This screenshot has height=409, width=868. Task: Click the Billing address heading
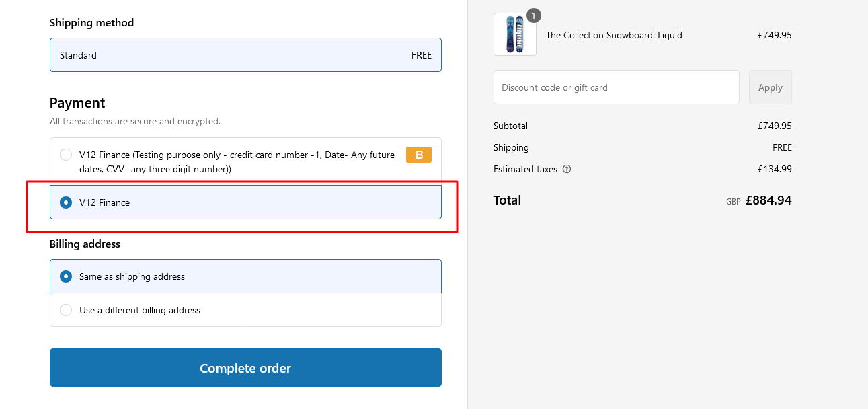click(x=85, y=244)
